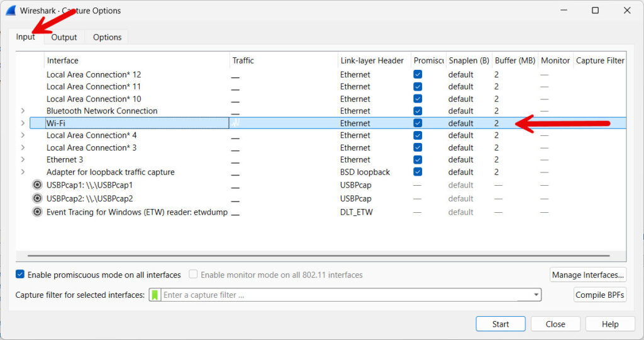Click the capture filter text field
The image size is (644, 340).
(346, 295)
